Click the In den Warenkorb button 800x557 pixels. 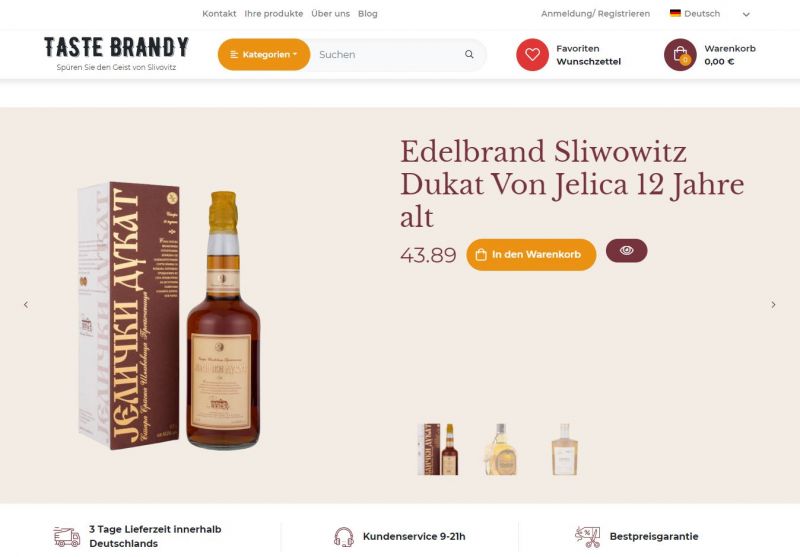[x=531, y=255]
